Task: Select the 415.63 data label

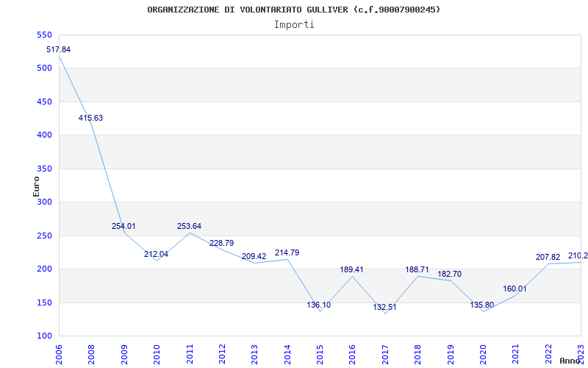Action: coord(90,118)
